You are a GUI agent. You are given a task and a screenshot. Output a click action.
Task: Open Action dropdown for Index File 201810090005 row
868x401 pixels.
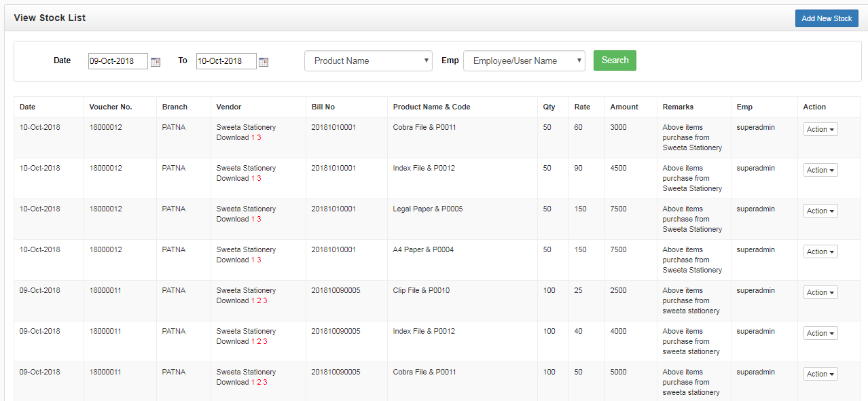point(820,333)
